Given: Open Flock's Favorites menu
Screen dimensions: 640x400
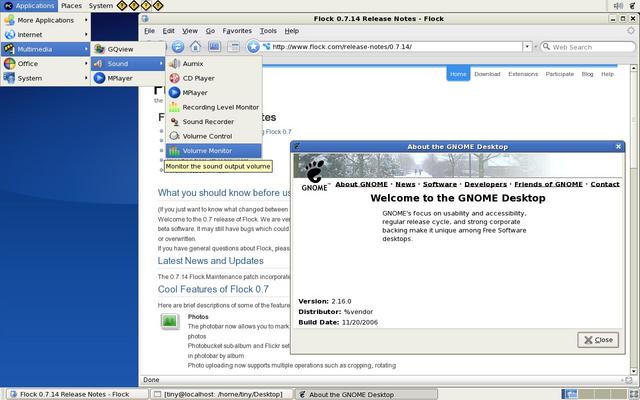Looking at the screenshot, I should tap(237, 31).
